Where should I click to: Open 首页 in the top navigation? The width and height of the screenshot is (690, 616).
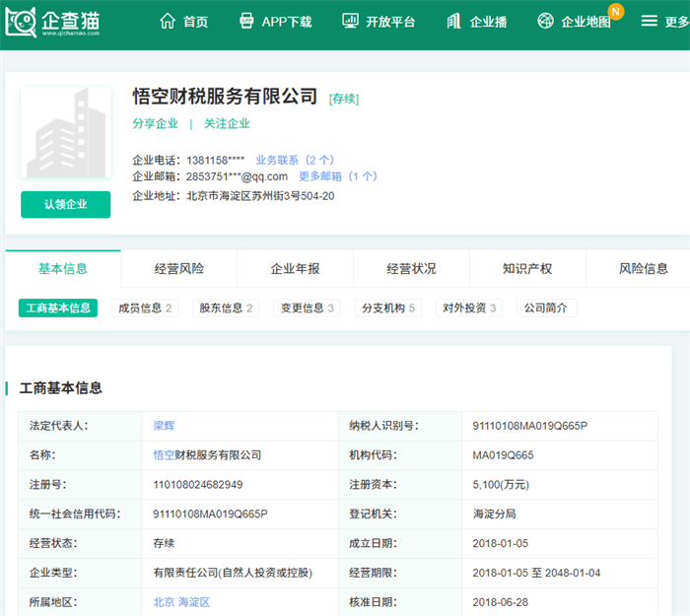click(195, 22)
